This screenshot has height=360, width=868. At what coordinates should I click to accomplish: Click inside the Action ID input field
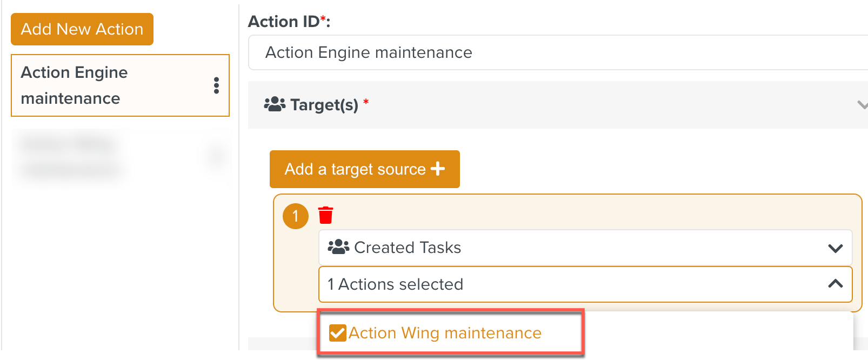tap(540, 52)
